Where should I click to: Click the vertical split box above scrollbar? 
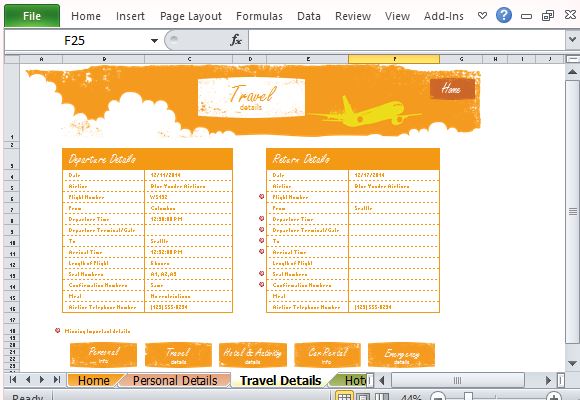pos(572,59)
